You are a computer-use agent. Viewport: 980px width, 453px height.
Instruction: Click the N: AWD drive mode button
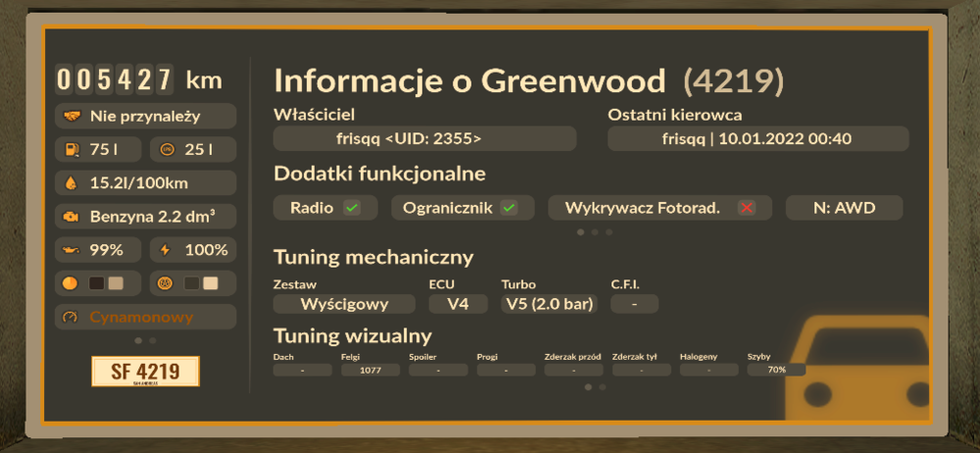[x=844, y=208]
